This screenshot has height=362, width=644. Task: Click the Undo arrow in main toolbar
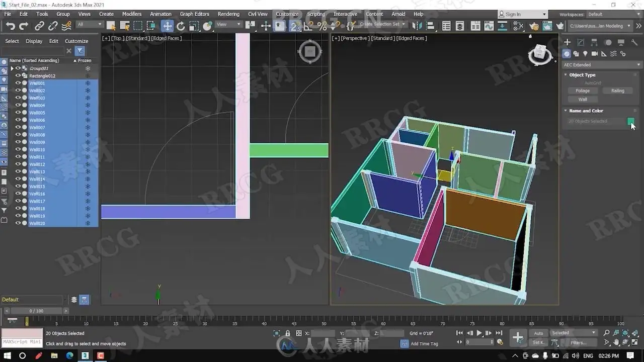point(11,26)
